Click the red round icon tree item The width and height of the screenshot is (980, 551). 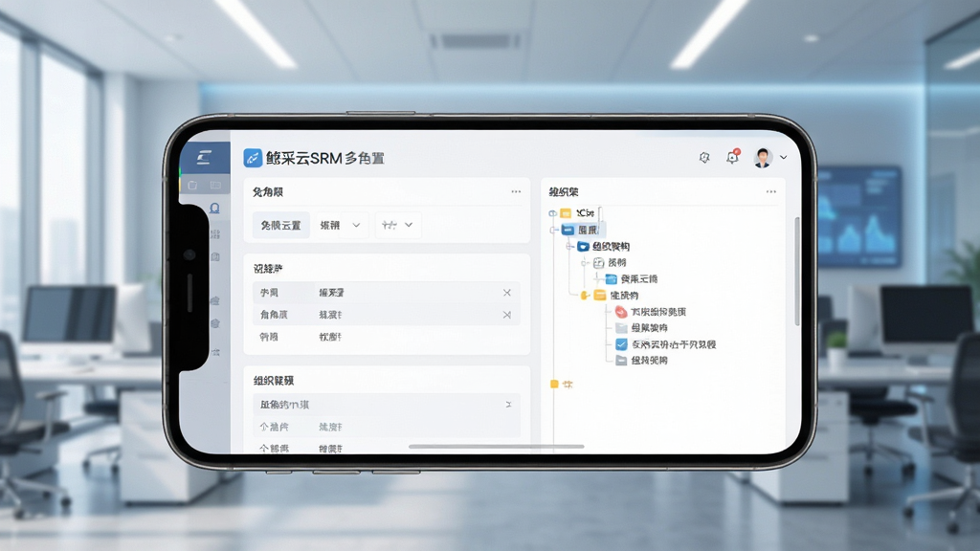tap(621, 312)
